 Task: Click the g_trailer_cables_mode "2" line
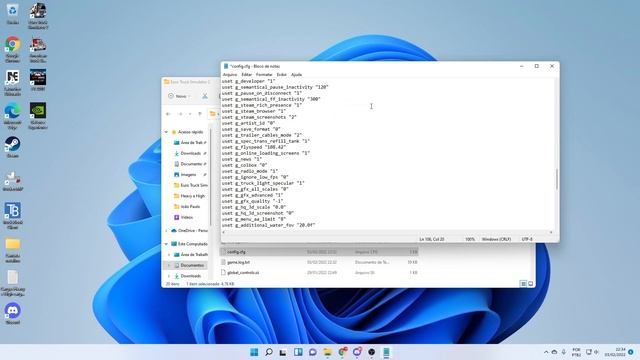(262, 135)
